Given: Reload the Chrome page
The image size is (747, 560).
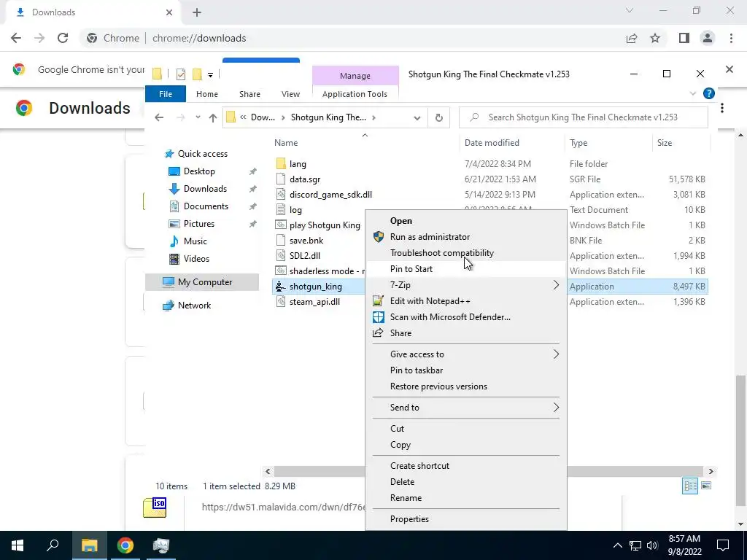Looking at the screenshot, I should click(63, 38).
